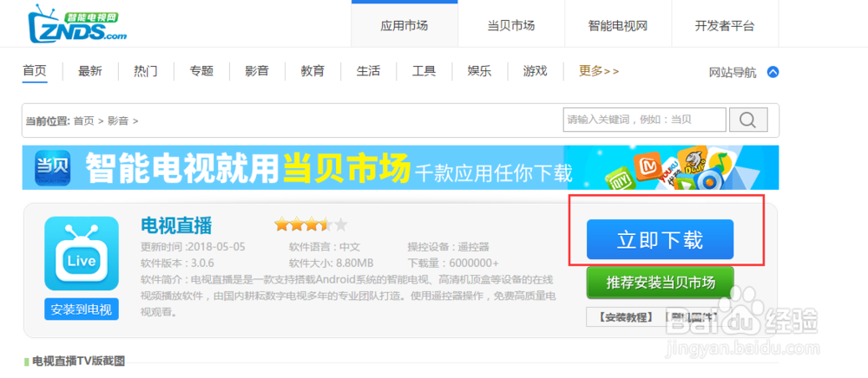Screen dimensions: 868x378
Task: Open the 应用市场 tab
Action: pyautogui.click(x=404, y=25)
